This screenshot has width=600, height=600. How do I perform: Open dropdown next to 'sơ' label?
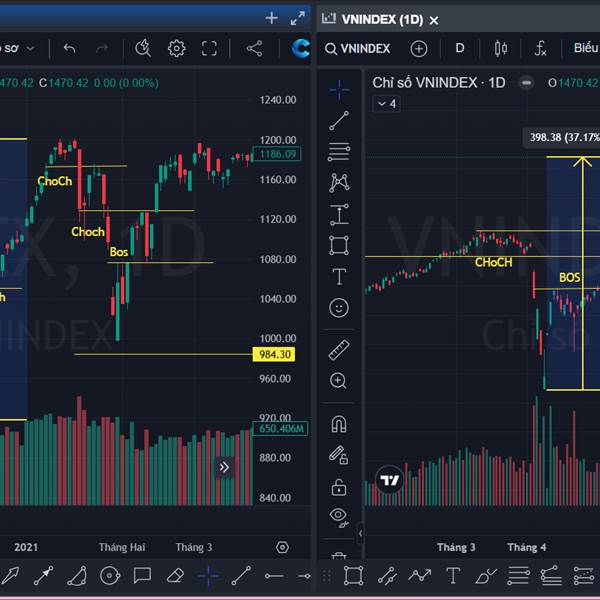tap(31, 49)
